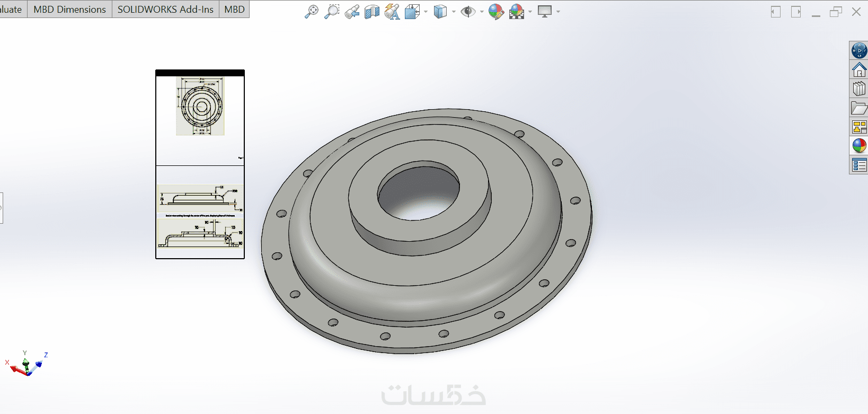This screenshot has height=414, width=868.
Task: Expand the Hide/Show Items dropdown arrow
Action: 481,12
